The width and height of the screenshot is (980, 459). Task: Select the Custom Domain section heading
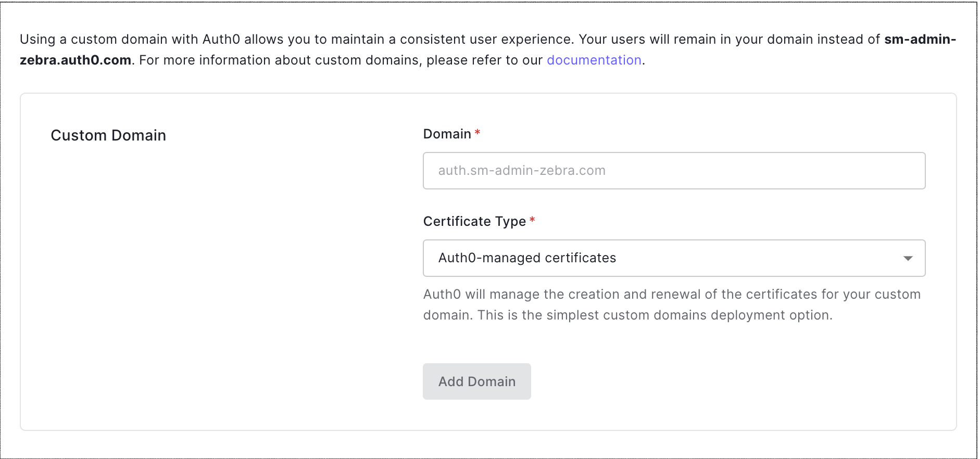click(108, 136)
